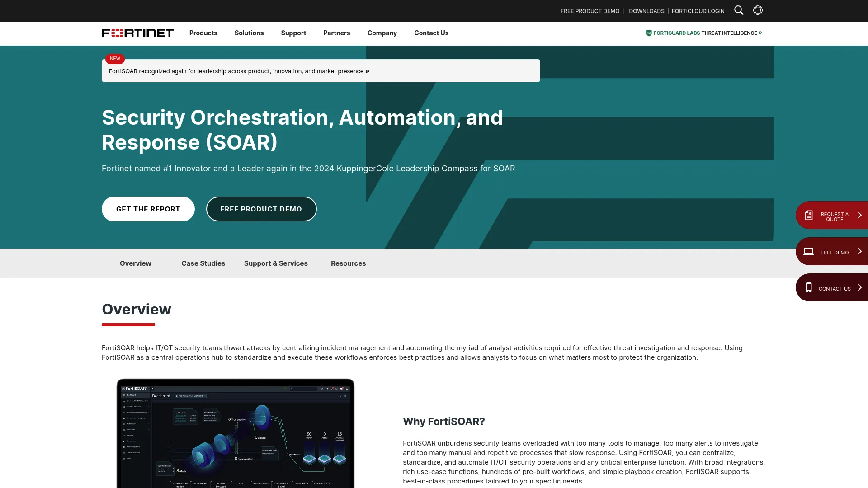
Task: Click the Get The Report button
Action: pos(148,209)
